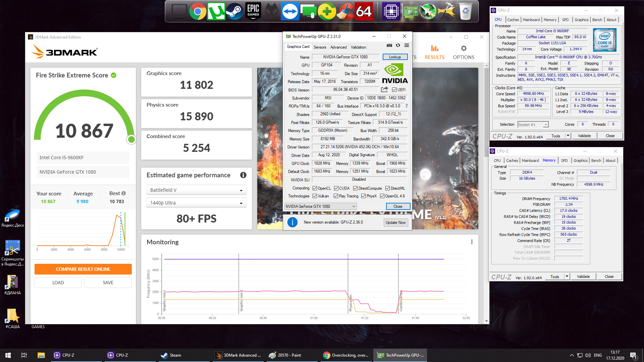Open AIDA64 from the top dock
This screenshot has height=362, width=644.
(364, 12)
